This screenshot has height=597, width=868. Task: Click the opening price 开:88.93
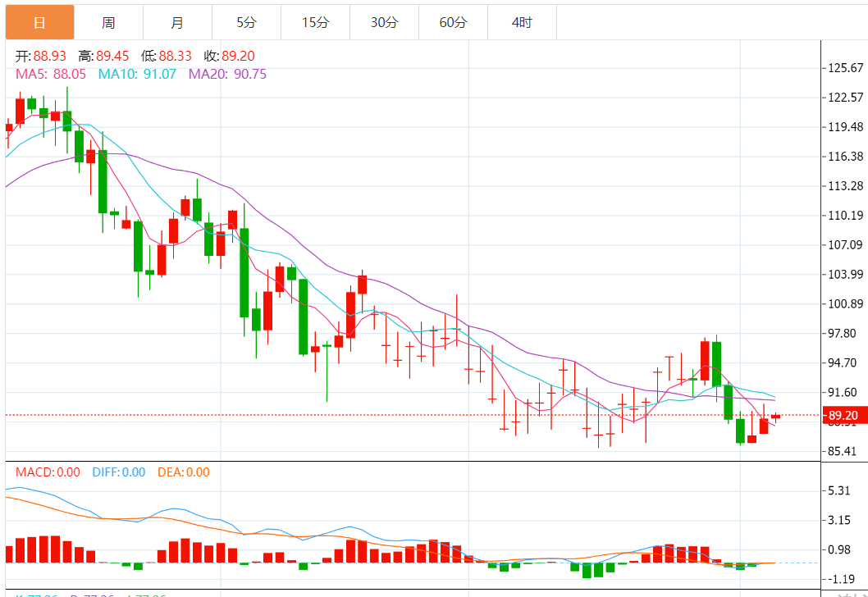pyautogui.click(x=40, y=56)
